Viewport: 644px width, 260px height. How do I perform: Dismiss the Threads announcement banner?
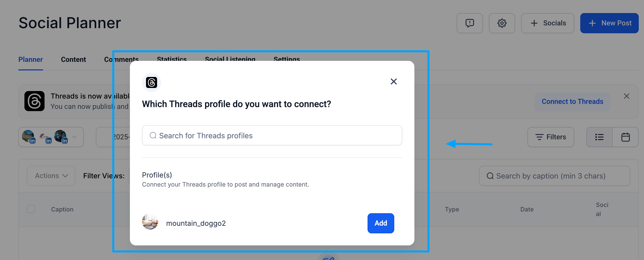click(627, 96)
